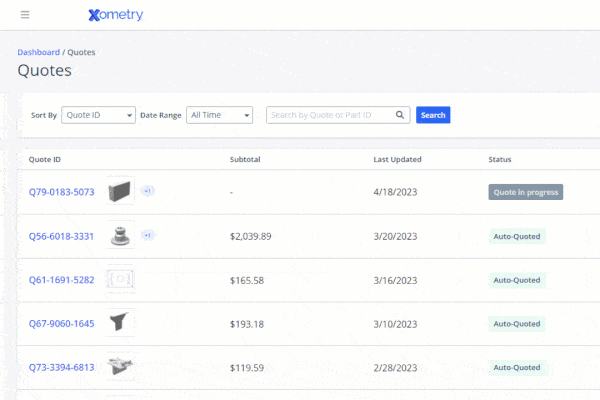Click the part thumbnail for Q73-3394-6813

click(121, 367)
